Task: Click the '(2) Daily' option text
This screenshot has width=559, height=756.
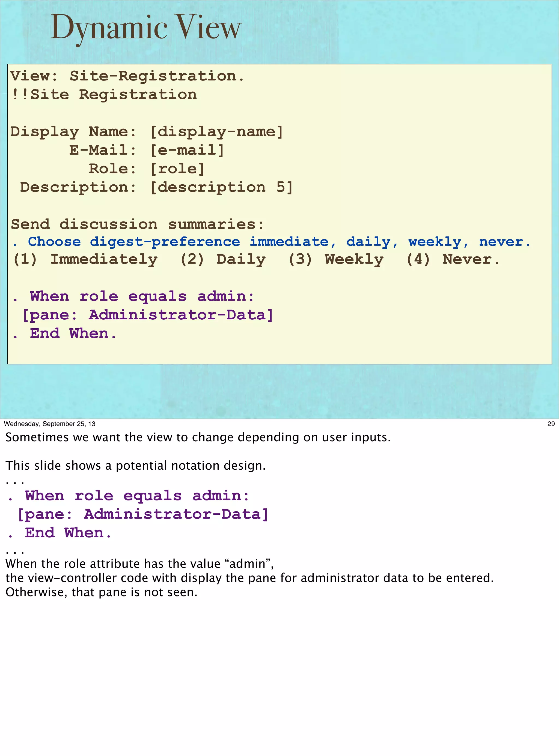Action: 223,260
